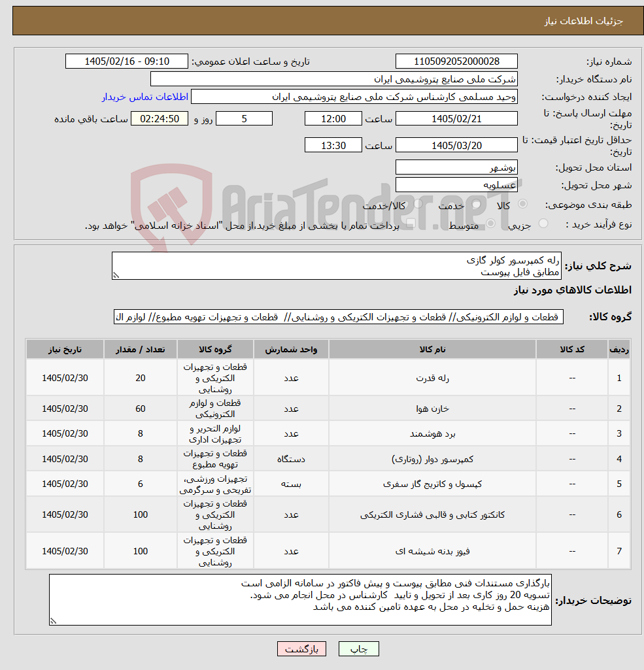Click the چاپ (print) button
This screenshot has height=670, width=644.
click(x=358, y=648)
